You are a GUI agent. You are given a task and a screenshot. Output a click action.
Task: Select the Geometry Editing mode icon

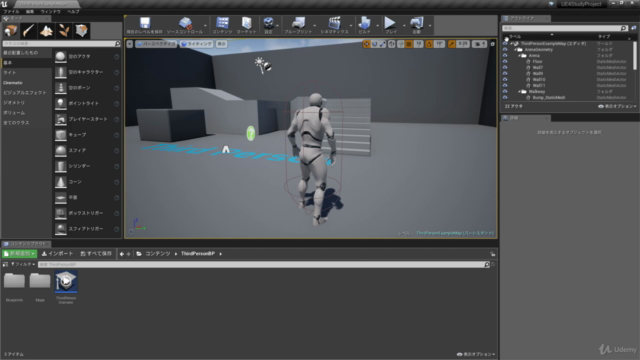pyautogui.click(x=81, y=31)
